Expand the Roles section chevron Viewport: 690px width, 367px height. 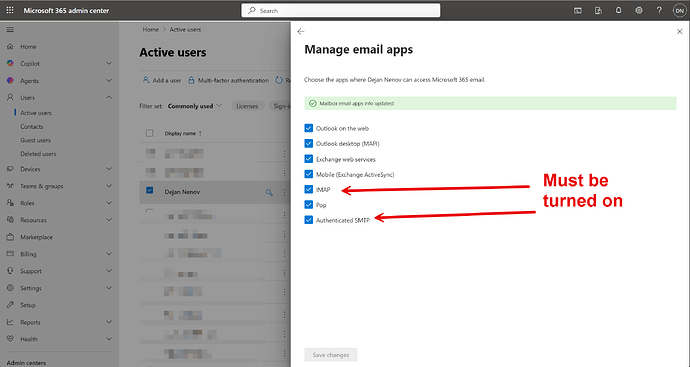pos(109,203)
